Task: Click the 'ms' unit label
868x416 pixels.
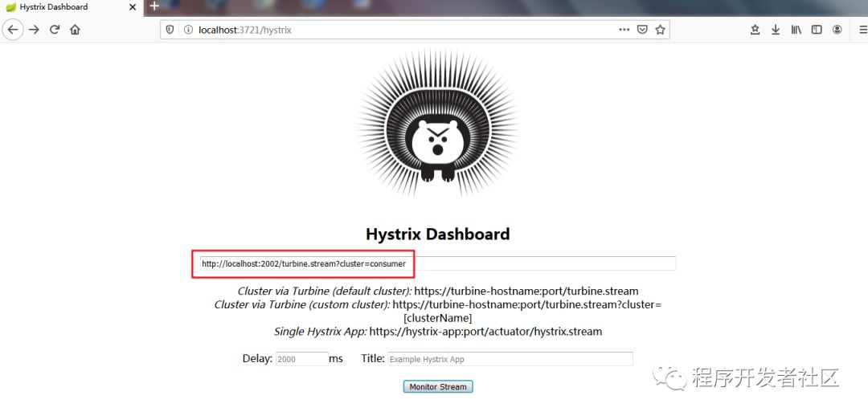Action: (x=336, y=359)
